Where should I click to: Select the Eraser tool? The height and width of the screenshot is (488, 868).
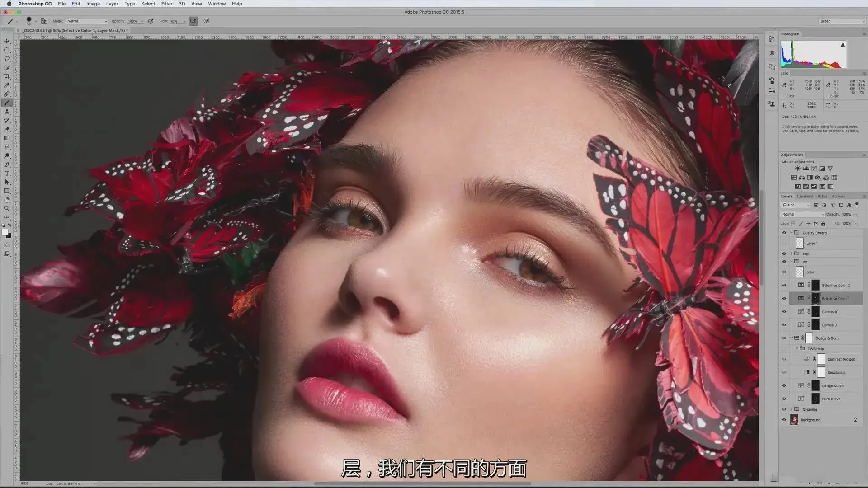(7, 129)
